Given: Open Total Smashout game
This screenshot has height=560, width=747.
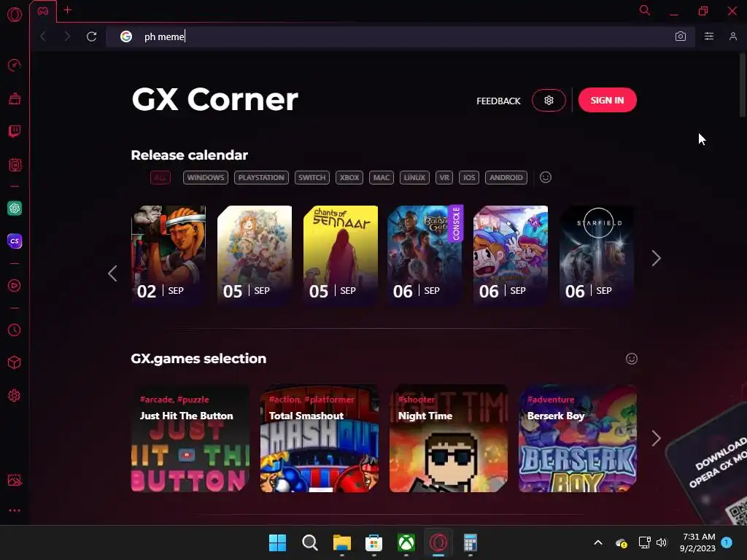Looking at the screenshot, I should click(x=320, y=438).
